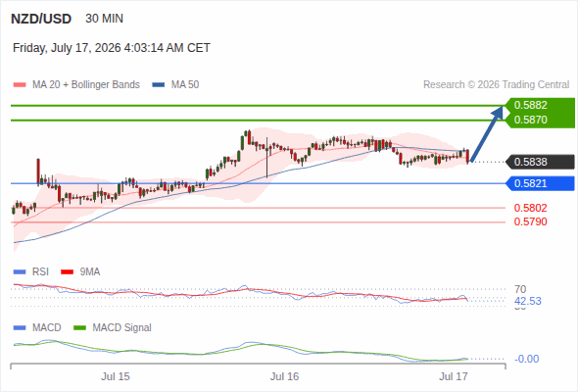
Task: Click the red 0.5790 support label
Action: click(530, 221)
